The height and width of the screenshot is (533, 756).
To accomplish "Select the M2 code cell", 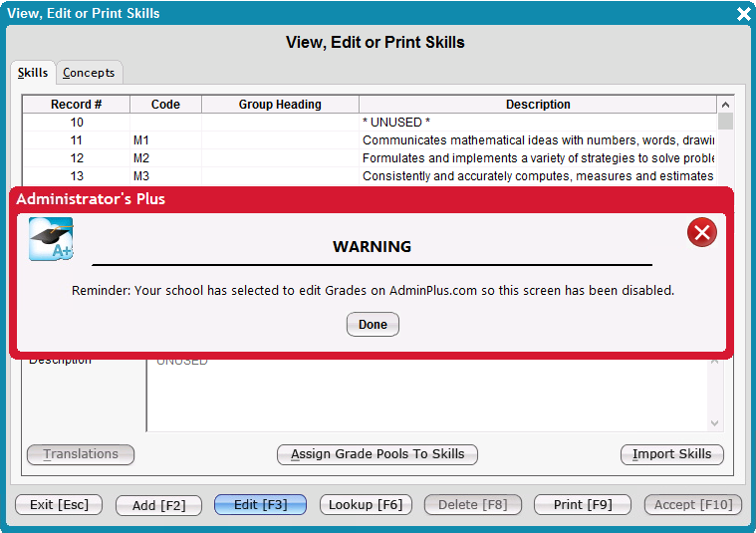I will (165, 158).
